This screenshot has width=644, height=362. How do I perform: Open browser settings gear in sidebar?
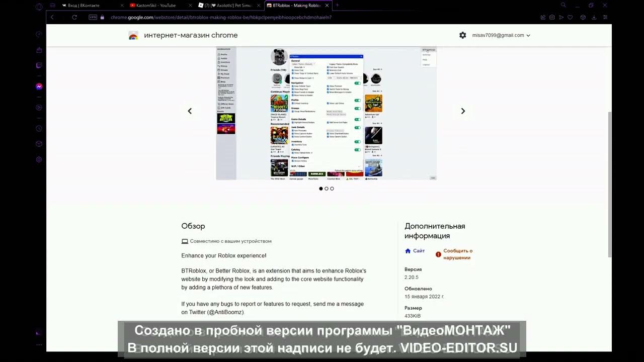point(39,159)
